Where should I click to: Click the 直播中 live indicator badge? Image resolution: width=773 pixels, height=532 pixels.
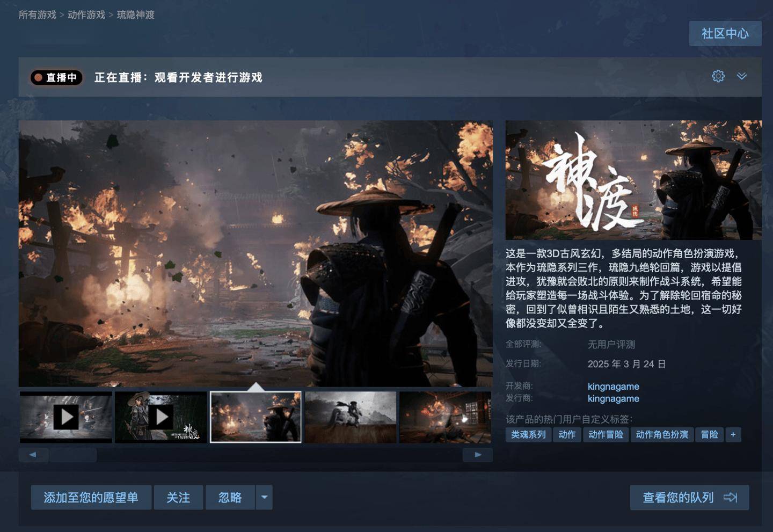[56, 77]
